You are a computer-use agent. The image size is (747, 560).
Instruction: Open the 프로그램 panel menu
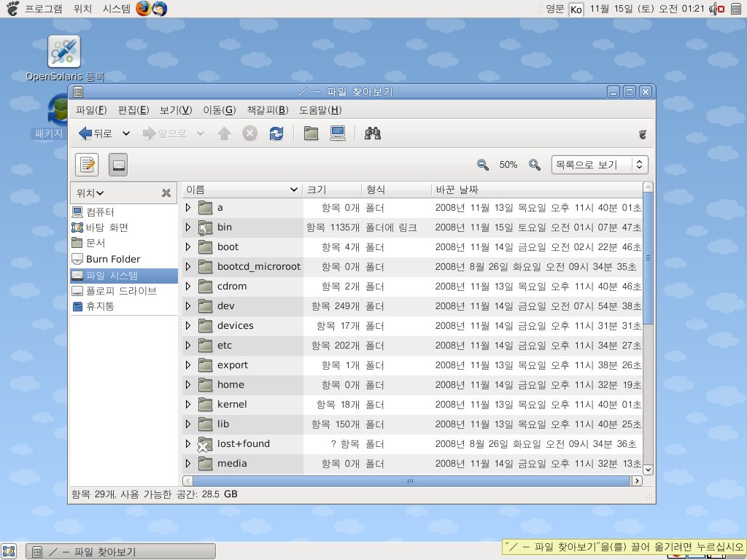(43, 9)
